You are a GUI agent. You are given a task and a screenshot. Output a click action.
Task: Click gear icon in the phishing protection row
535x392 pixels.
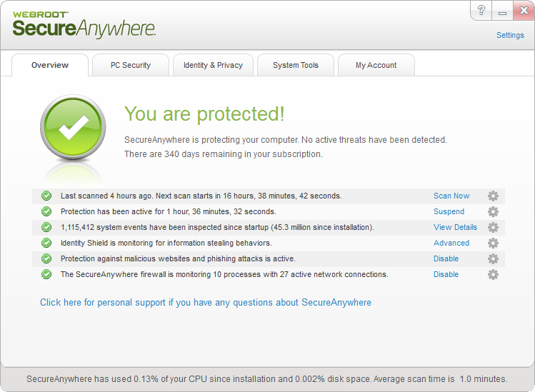tap(493, 259)
